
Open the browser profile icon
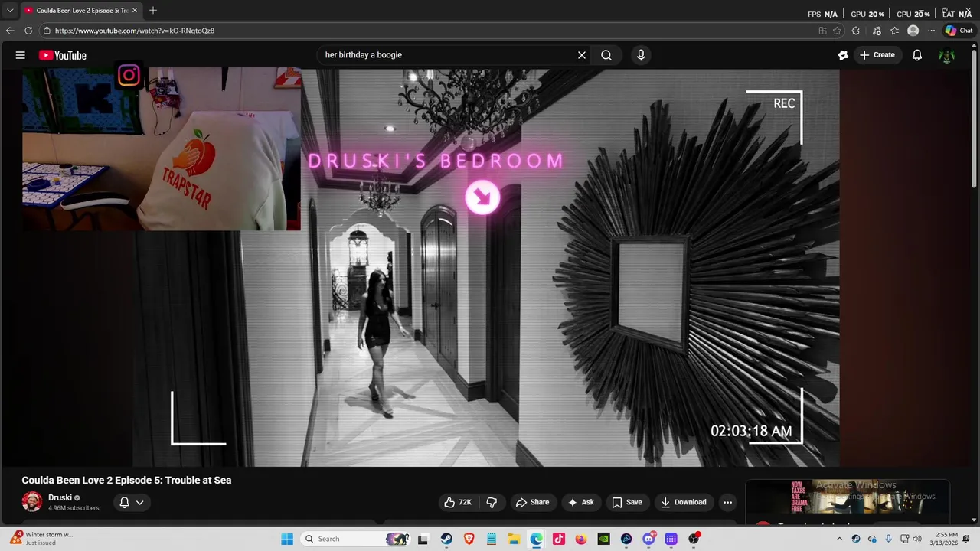[913, 31]
